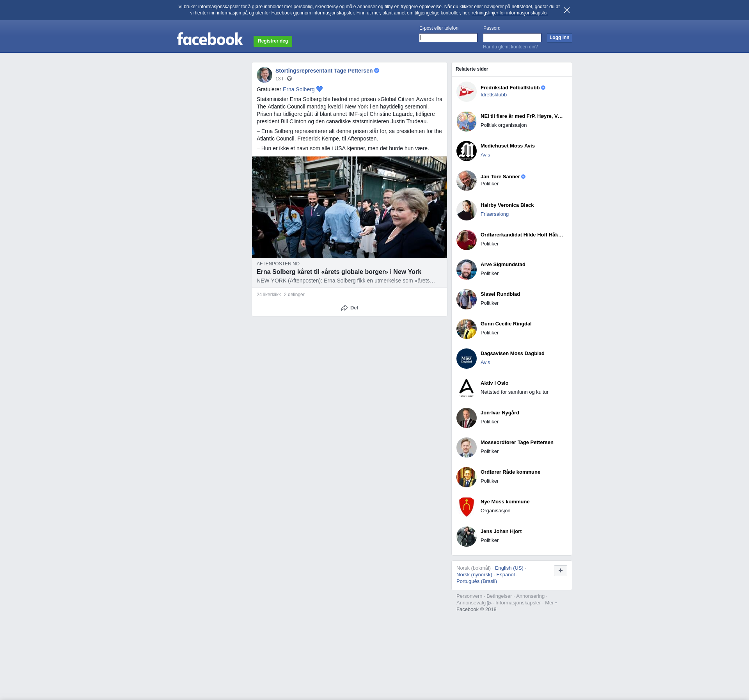The width and height of the screenshot is (749, 700).
Task: Click the Annonsevalg footer link
Action: pos(471,603)
